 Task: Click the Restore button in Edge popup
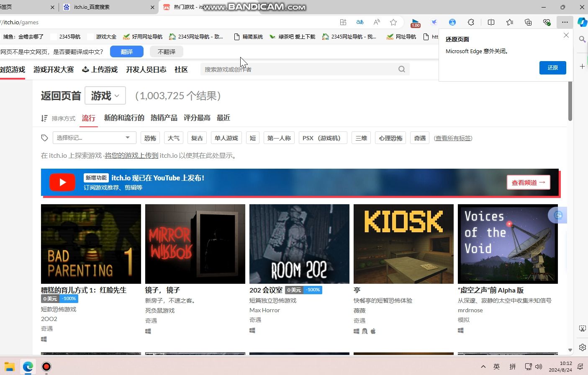point(553,67)
